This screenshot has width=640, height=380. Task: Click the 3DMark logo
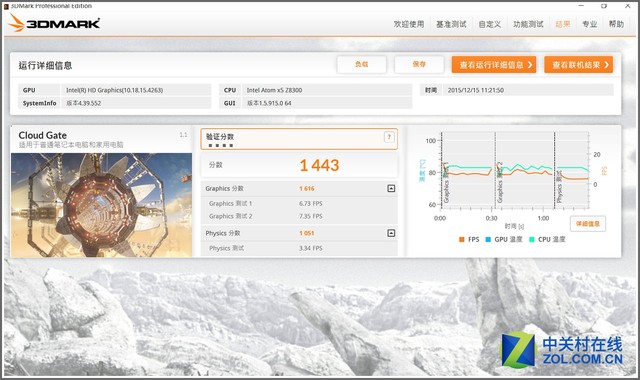[54, 23]
